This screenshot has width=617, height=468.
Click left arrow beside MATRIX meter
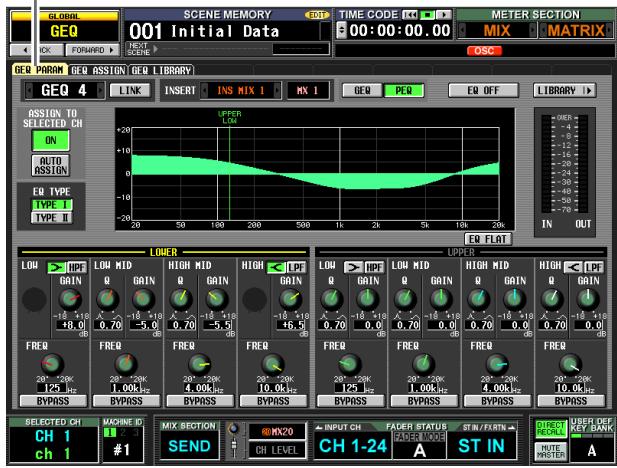pyautogui.click(x=543, y=31)
